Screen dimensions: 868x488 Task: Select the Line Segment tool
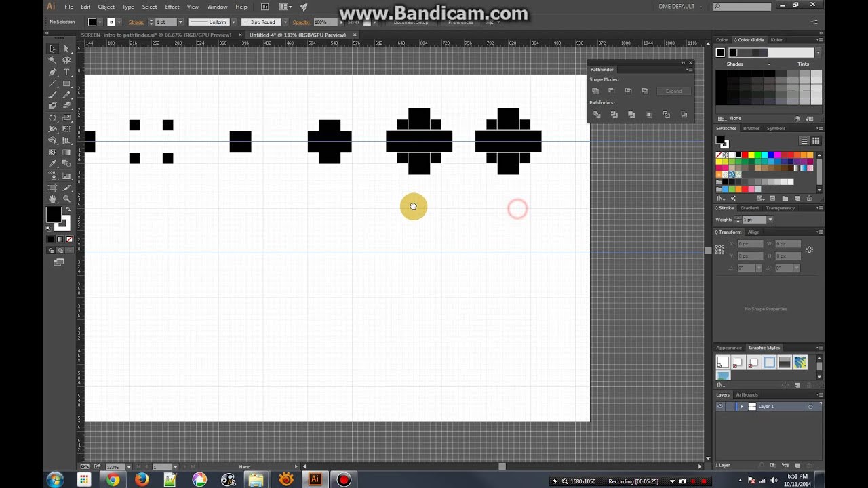tap(52, 83)
